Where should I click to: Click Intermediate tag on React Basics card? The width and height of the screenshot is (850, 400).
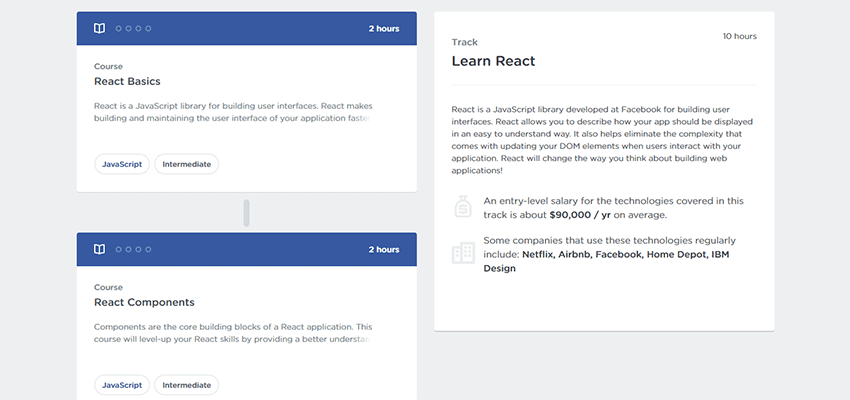pos(186,164)
